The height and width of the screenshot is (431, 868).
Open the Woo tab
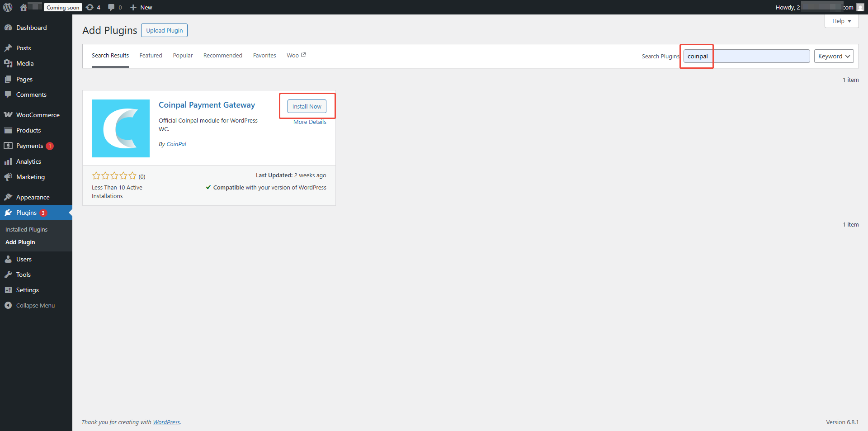296,56
